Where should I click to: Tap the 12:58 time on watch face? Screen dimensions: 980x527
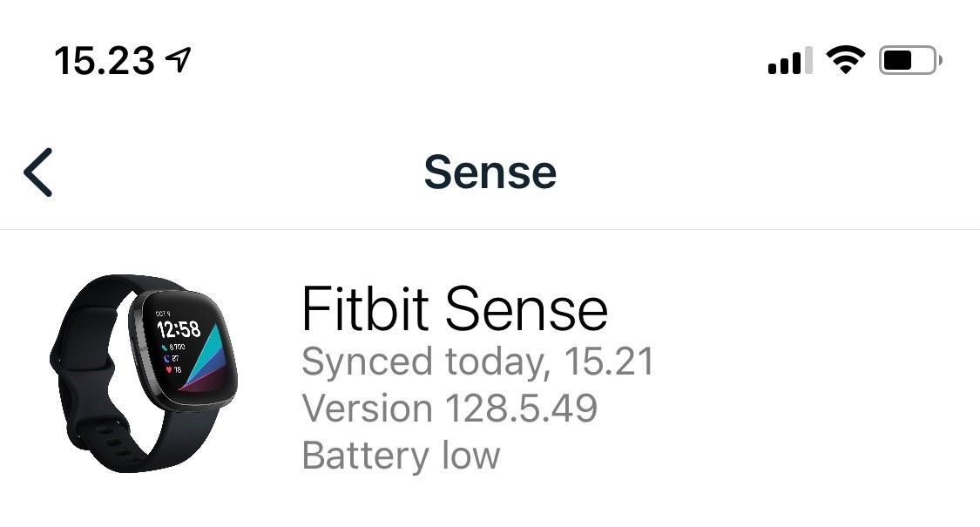click(178, 329)
